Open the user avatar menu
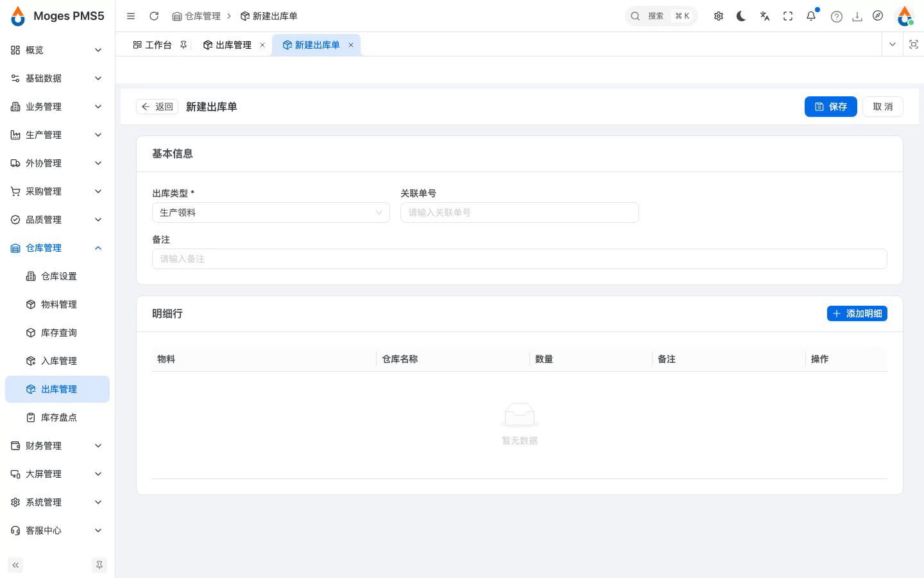 [905, 16]
